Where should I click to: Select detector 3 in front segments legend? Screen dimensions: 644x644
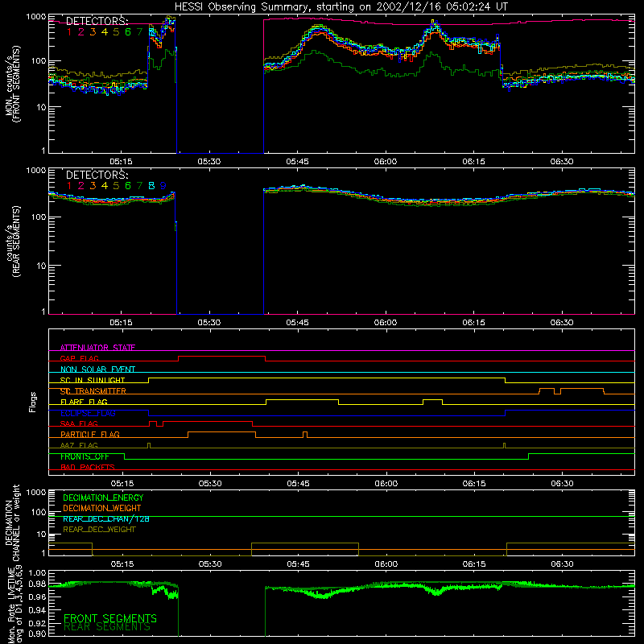93,32
